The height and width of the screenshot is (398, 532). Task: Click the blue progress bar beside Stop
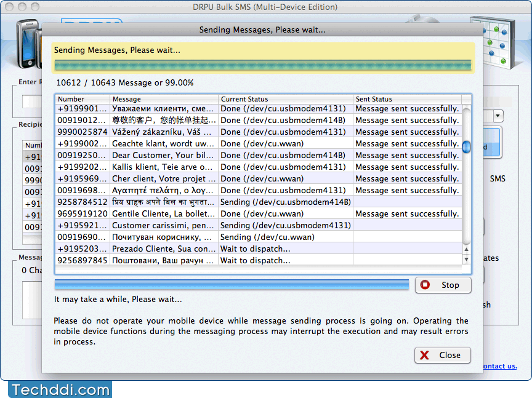point(232,285)
